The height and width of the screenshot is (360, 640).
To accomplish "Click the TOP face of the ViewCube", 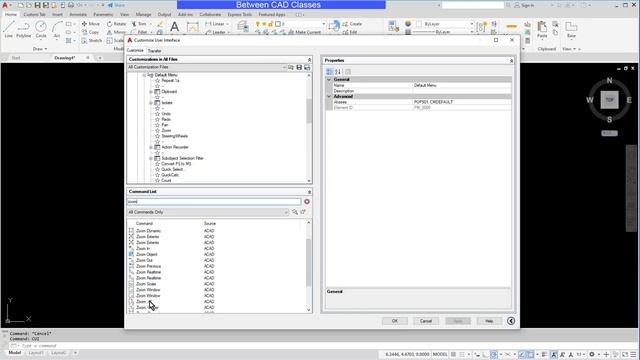I will pos(609,100).
